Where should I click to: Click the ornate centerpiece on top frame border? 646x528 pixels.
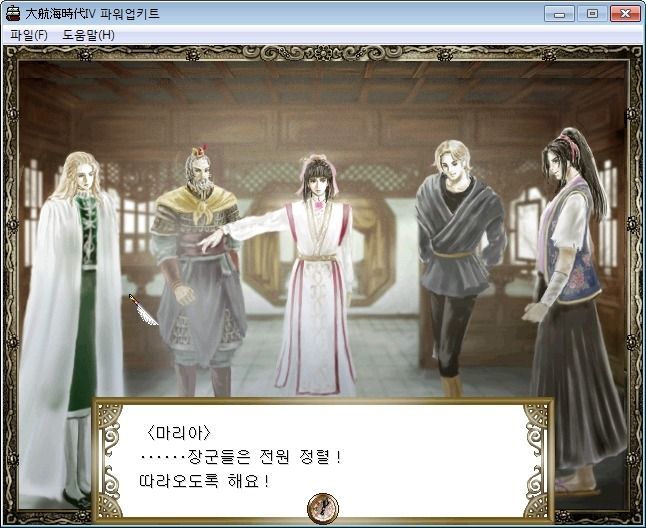323,53
